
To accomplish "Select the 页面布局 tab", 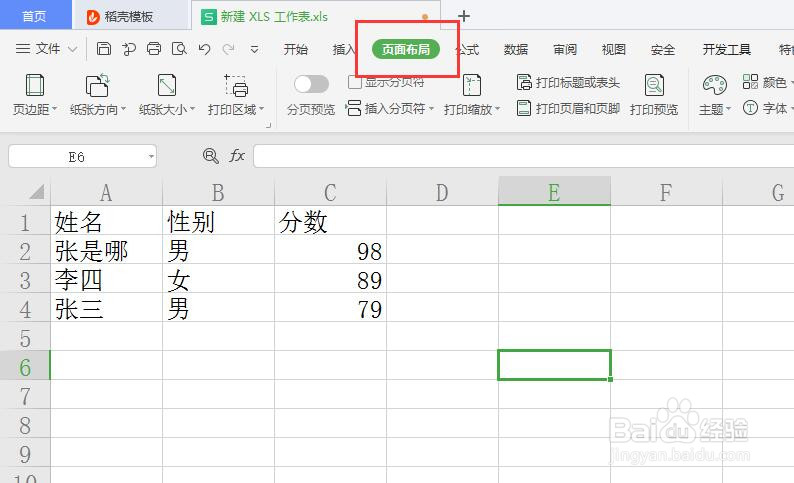I will pos(406,49).
